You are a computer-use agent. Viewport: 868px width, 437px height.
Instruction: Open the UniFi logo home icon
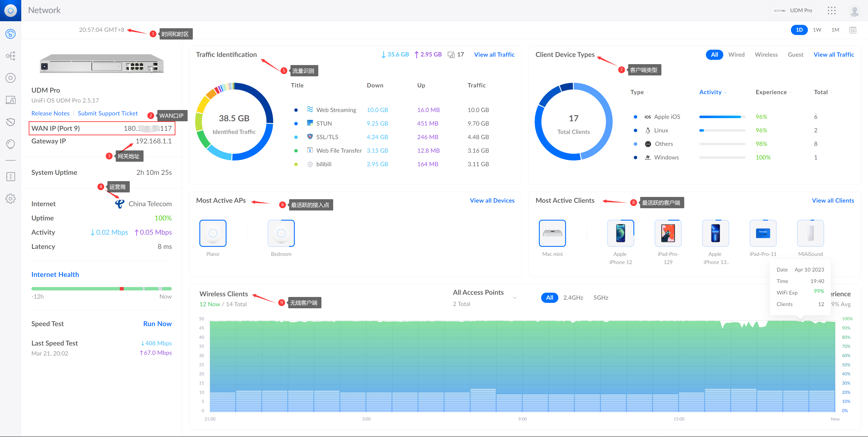click(10, 10)
